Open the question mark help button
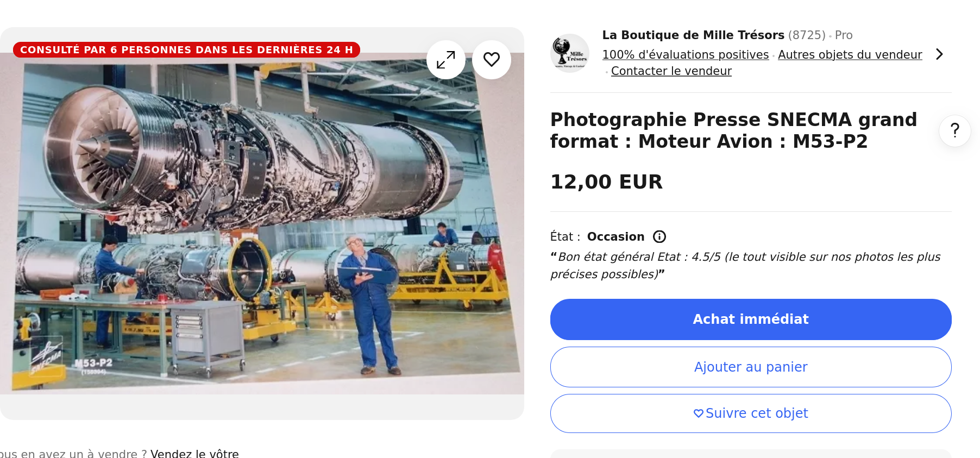 [955, 131]
